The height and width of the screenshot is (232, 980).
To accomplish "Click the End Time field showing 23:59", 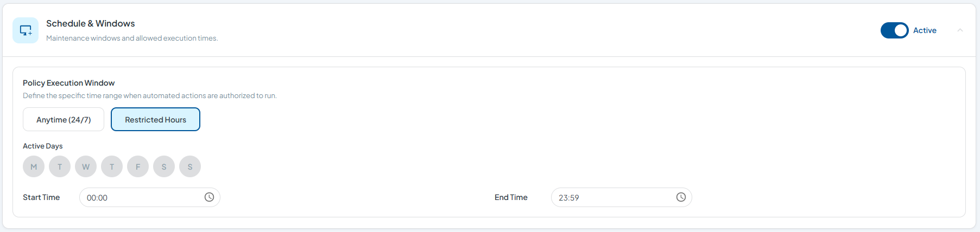I will tap(622, 197).
